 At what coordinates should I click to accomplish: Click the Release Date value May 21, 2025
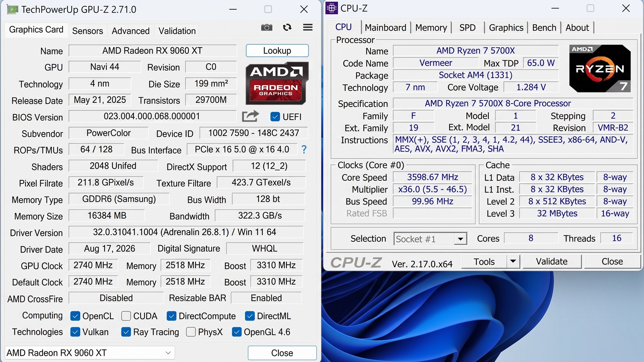click(100, 100)
